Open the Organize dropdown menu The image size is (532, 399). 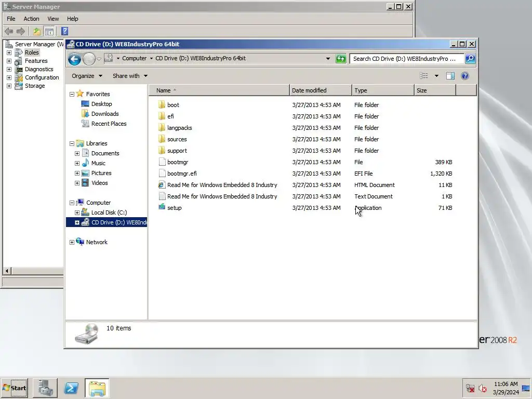click(87, 76)
